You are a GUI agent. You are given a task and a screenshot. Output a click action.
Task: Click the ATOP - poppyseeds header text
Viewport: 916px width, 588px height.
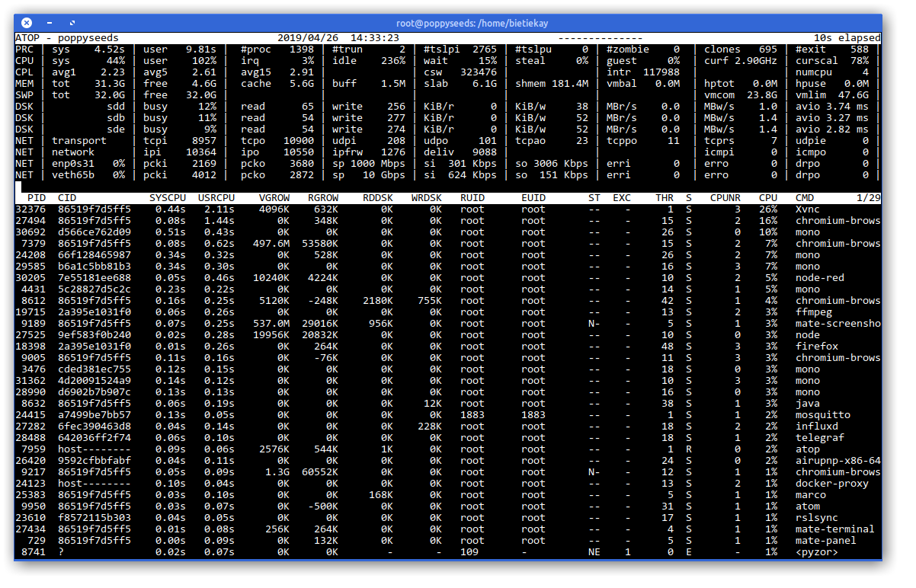pyautogui.click(x=67, y=38)
